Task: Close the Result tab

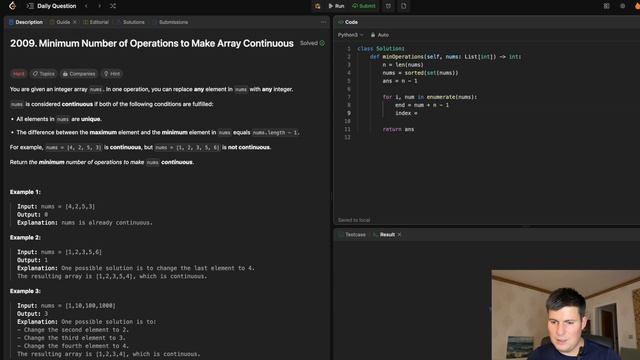Action: [399, 235]
